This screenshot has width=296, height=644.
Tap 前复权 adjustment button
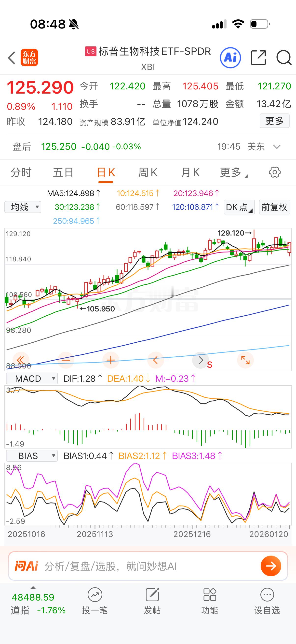click(x=274, y=207)
